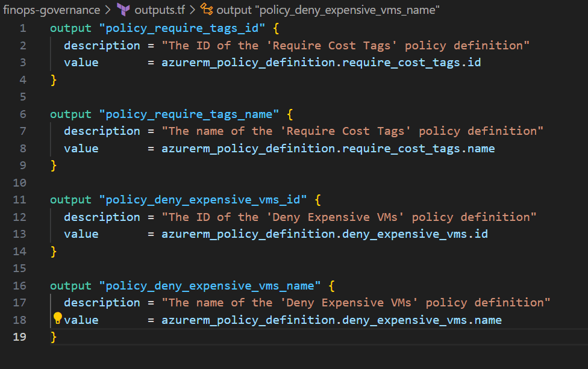Click line number 19 in the gutter
The width and height of the screenshot is (588, 369).
point(20,337)
